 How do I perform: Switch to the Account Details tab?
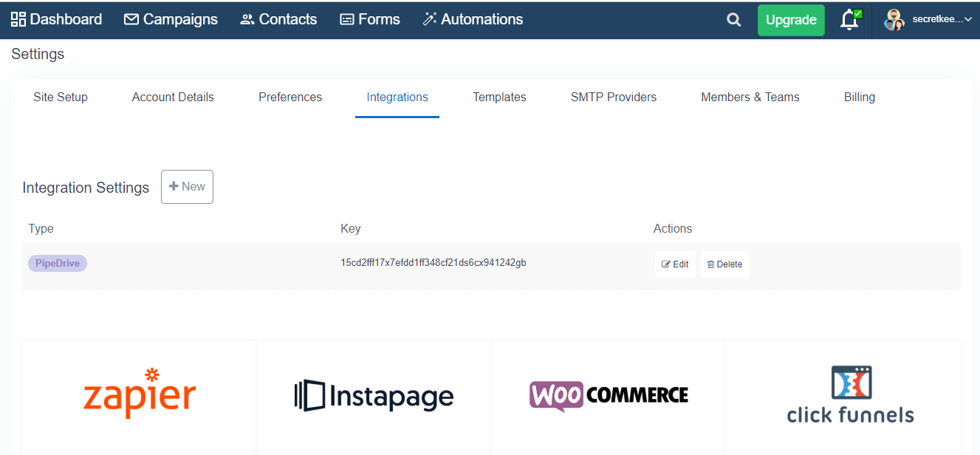[173, 97]
